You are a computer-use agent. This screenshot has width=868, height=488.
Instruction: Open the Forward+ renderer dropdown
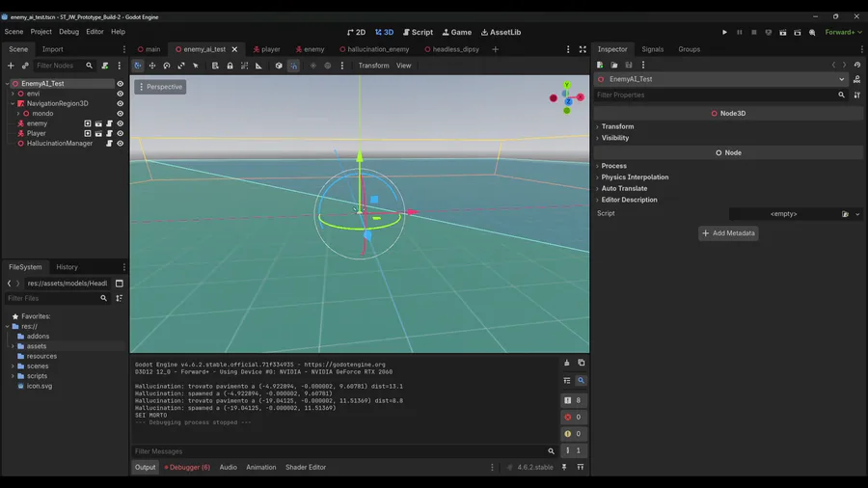click(844, 32)
